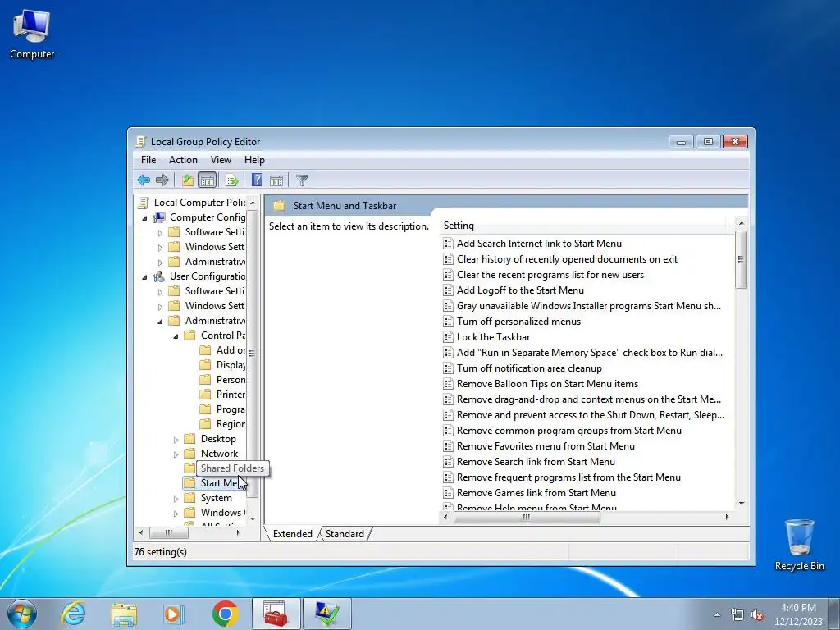Select 'Turn off notification area cleanup'
The width and height of the screenshot is (840, 630).
pyautogui.click(x=529, y=368)
